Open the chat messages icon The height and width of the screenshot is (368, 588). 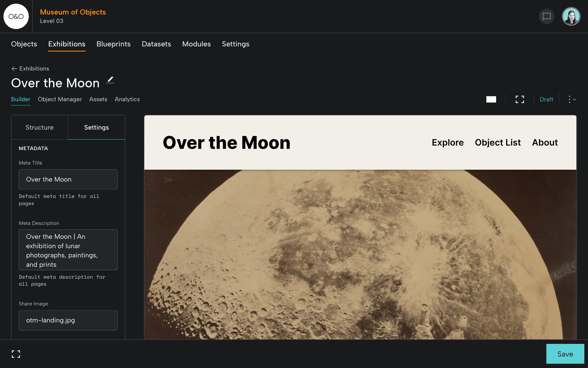pyautogui.click(x=547, y=16)
